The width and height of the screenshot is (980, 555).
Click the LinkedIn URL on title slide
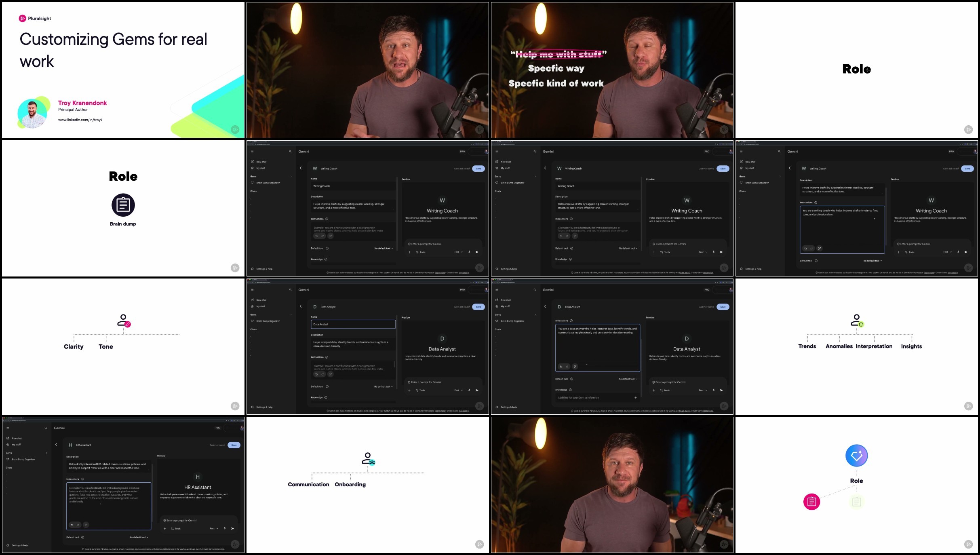(80, 120)
